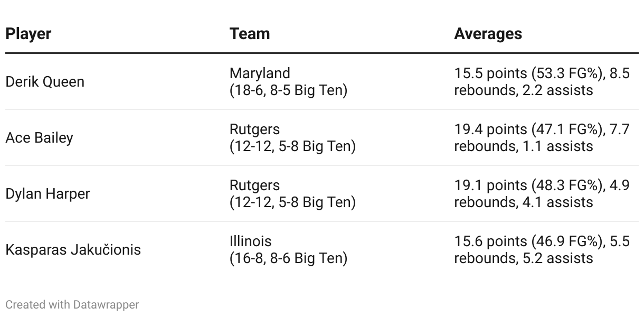This screenshot has width=644, height=317.
Task: Click Jakučionis's 15.6 points averages
Action: (542, 249)
